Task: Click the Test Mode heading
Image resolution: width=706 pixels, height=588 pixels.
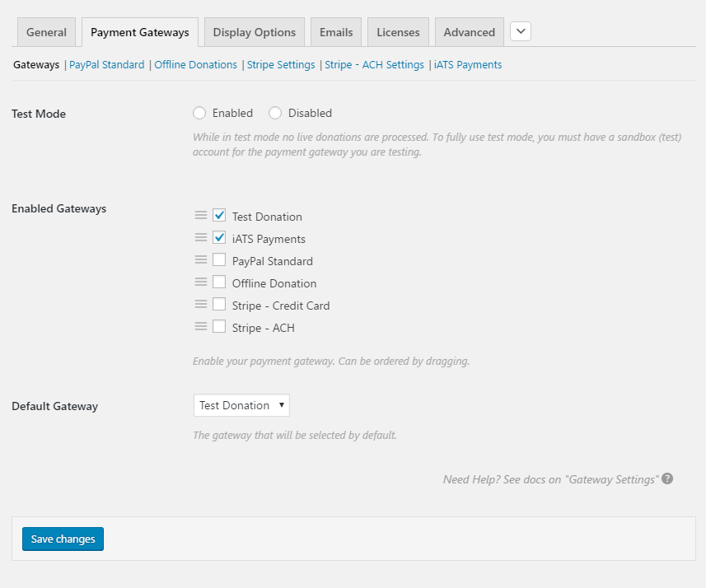Action: pyautogui.click(x=39, y=114)
